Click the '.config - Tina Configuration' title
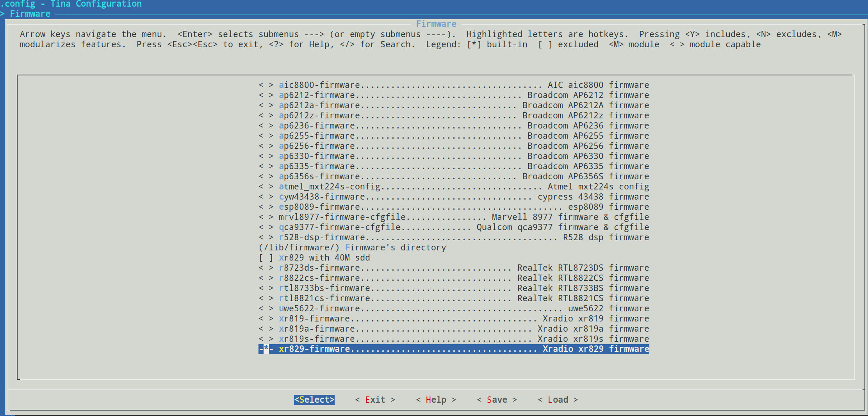The height and width of the screenshot is (416, 868). (x=71, y=4)
